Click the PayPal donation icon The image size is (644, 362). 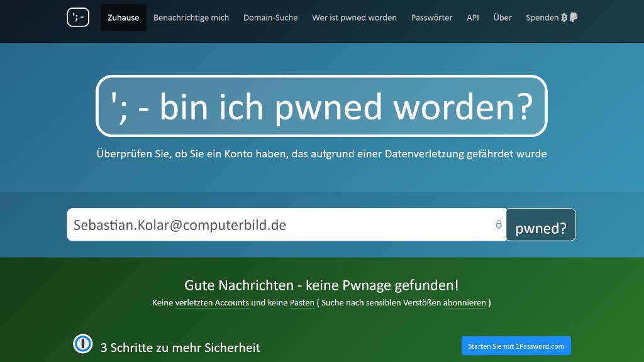pos(574,17)
